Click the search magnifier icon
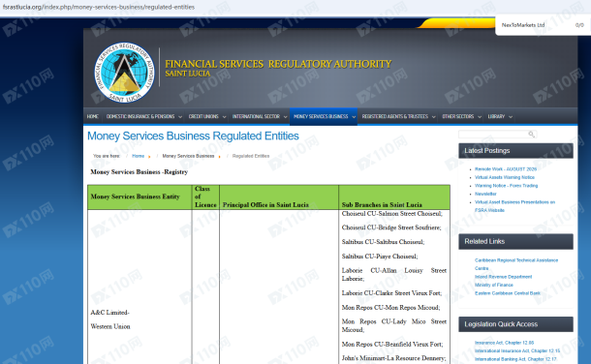The width and height of the screenshot is (591, 364). pyautogui.click(x=532, y=135)
